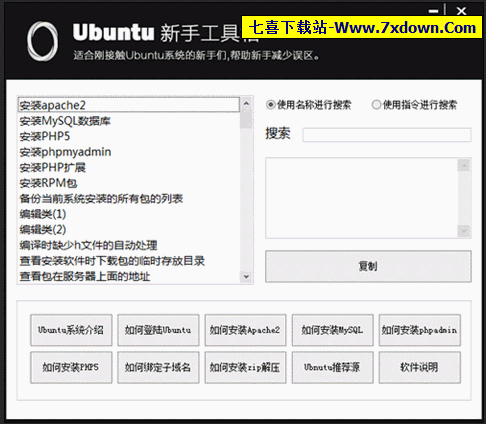The image size is (486, 424).
Task: Select 编辑类(2) list entry
Action: point(129,230)
